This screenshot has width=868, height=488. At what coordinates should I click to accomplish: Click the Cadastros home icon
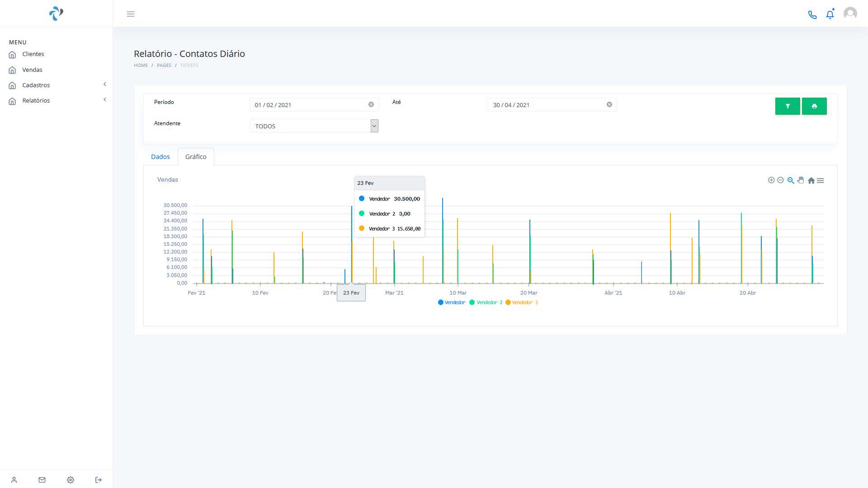(x=12, y=85)
